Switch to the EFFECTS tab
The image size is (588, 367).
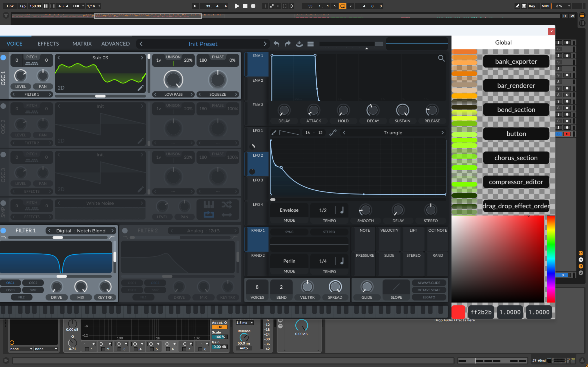[48, 44]
